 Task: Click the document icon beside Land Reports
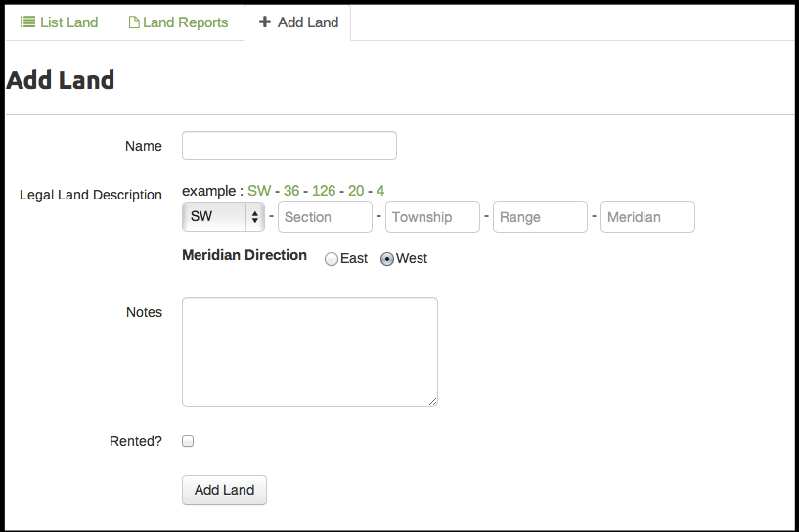coord(134,22)
